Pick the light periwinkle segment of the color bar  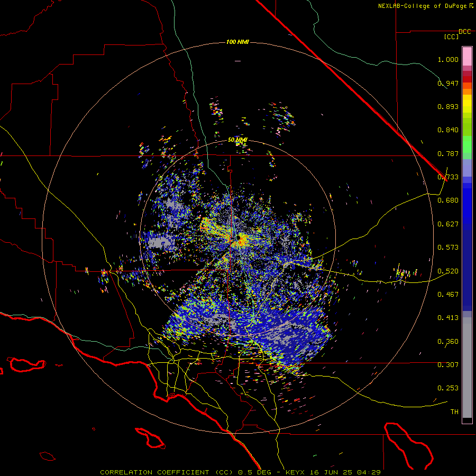click(x=467, y=168)
